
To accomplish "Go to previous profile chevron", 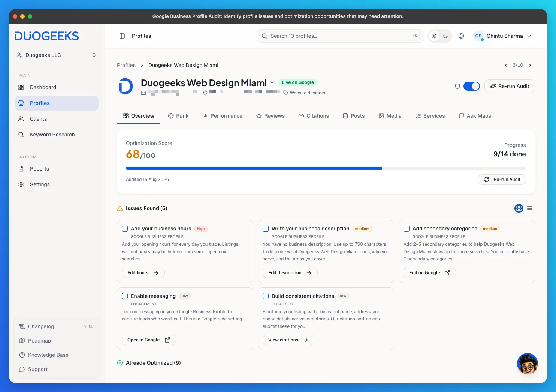I will (506, 65).
